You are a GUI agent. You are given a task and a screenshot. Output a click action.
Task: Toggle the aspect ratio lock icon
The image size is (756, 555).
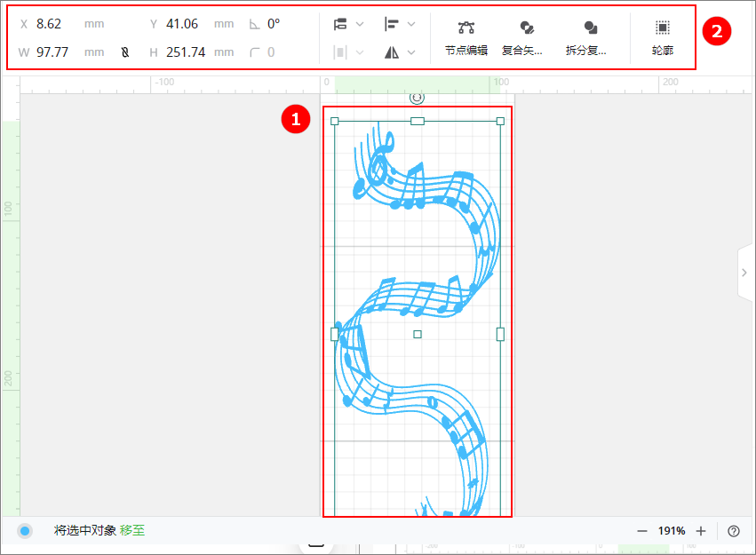124,53
